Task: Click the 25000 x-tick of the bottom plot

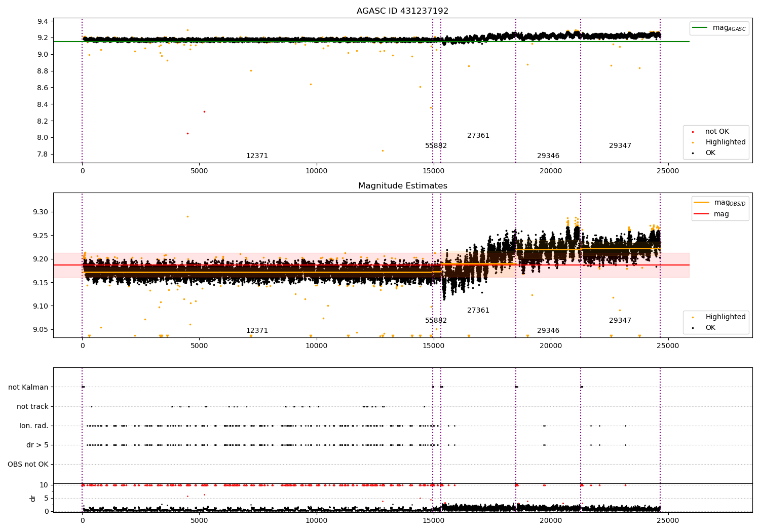Action: (x=668, y=520)
